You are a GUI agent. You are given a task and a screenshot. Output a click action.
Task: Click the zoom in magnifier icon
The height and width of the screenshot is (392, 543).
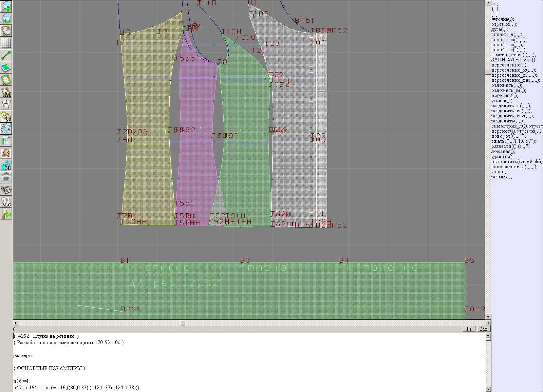point(6,6)
